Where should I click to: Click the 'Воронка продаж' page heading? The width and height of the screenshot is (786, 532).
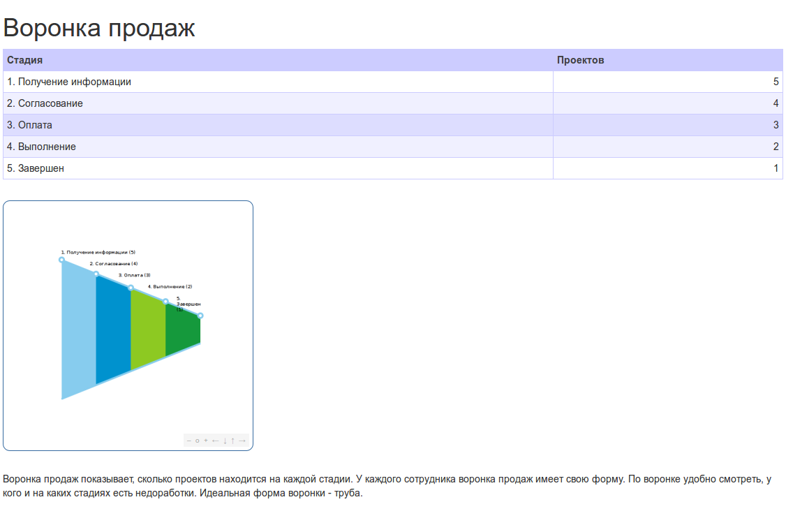[98, 28]
